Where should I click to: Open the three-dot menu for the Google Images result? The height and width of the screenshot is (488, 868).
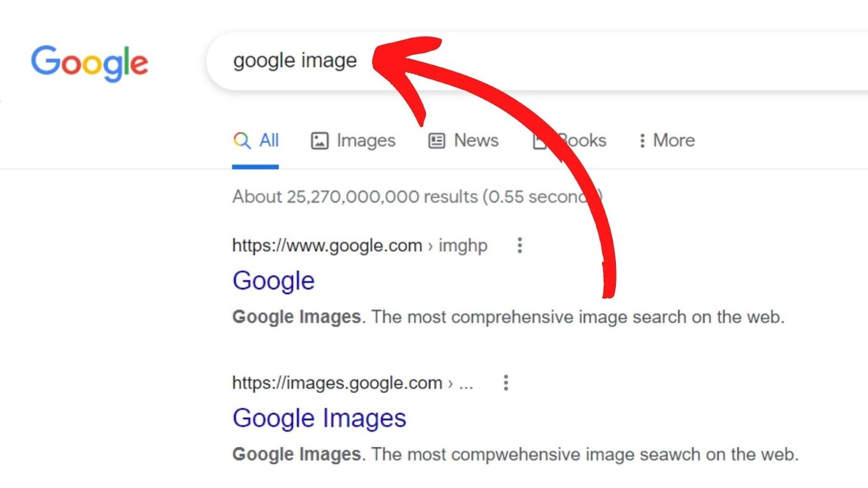pyautogui.click(x=505, y=383)
